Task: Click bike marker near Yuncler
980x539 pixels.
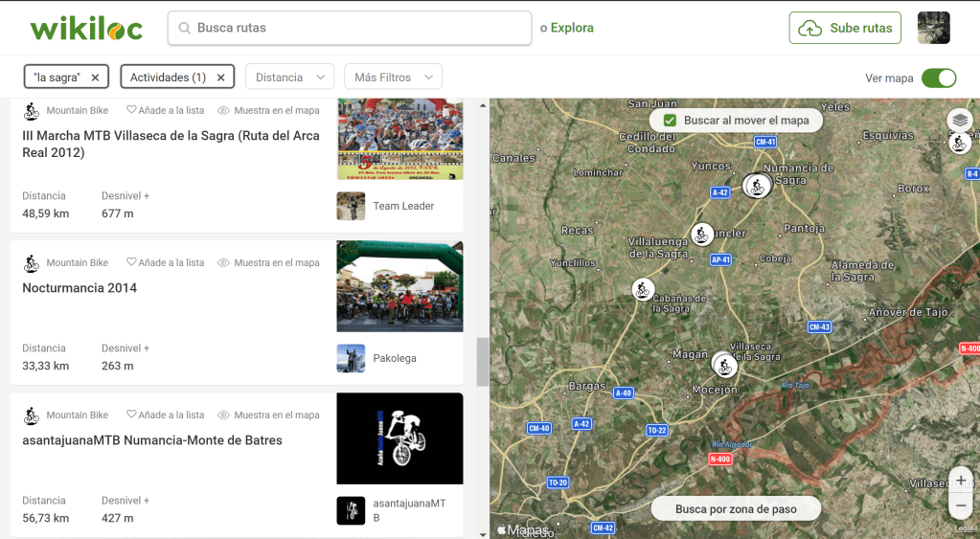Action: pyautogui.click(x=702, y=234)
